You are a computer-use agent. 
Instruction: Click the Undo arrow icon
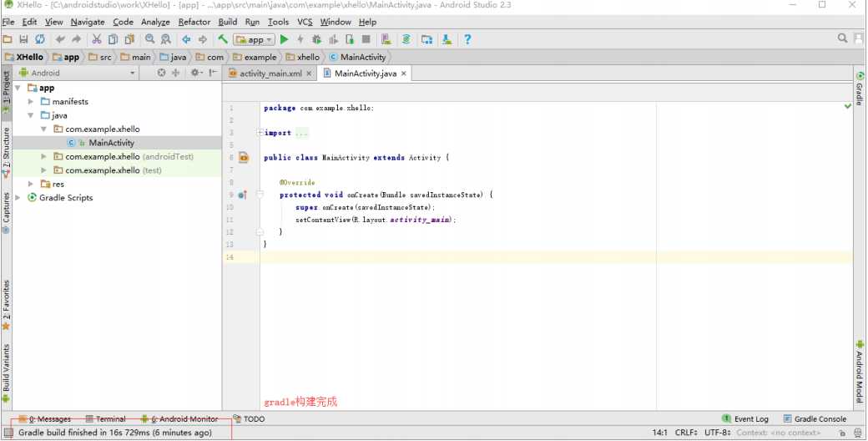60,39
